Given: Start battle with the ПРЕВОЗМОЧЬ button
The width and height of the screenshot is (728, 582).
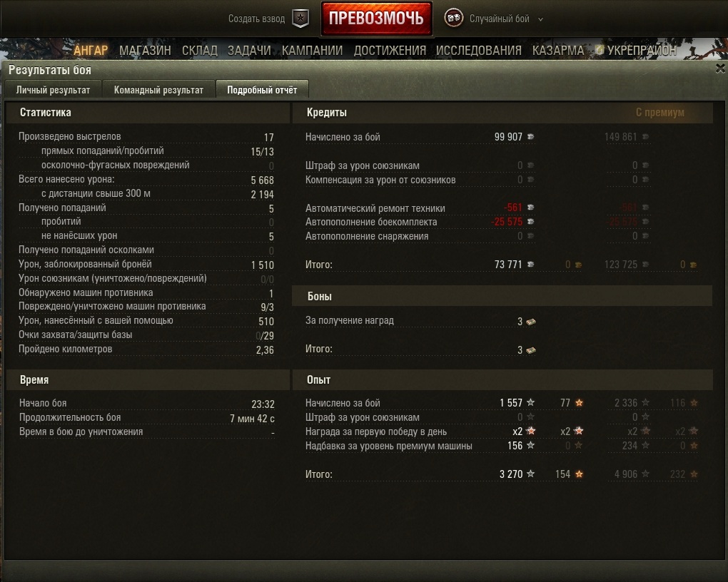Looking at the screenshot, I should tap(377, 19).
